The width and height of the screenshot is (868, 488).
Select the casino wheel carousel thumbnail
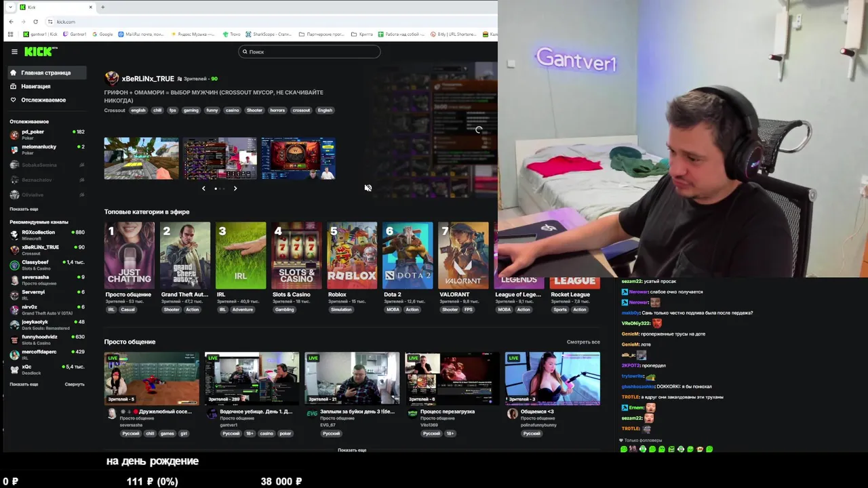pos(298,159)
